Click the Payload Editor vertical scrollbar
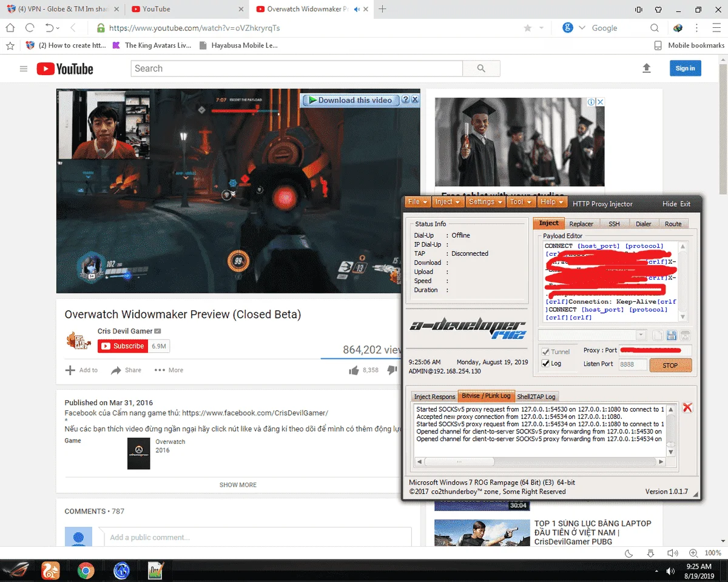 point(682,282)
